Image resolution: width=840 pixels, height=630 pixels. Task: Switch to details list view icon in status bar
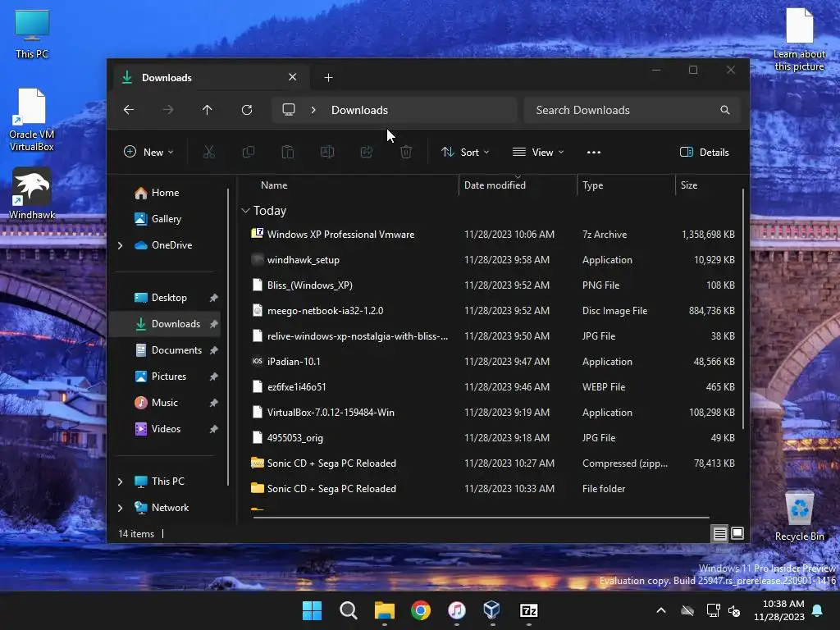[x=719, y=533]
